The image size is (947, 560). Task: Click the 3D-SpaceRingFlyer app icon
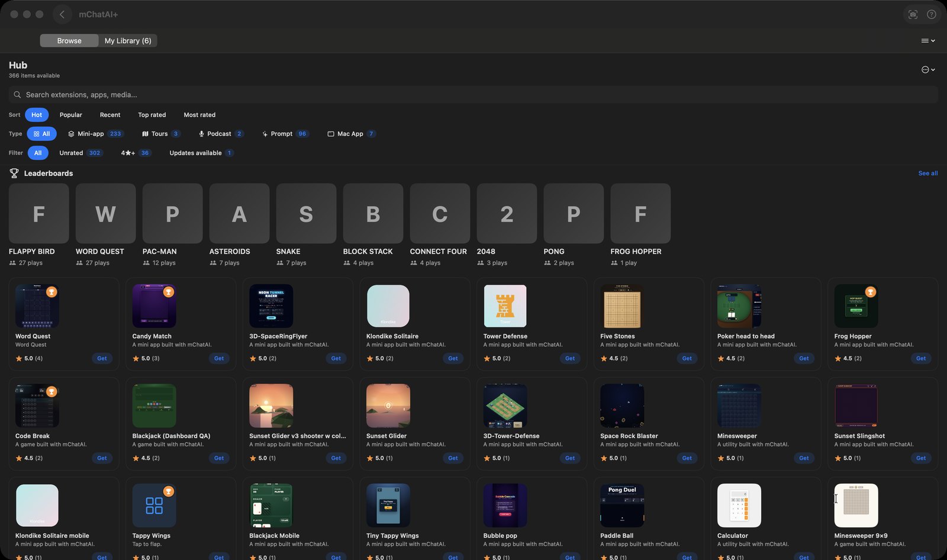click(x=271, y=306)
